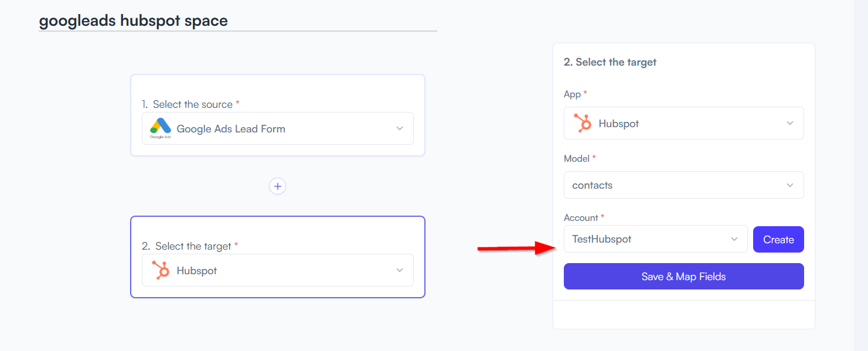Click the Model field chevron arrow
This screenshot has width=868, height=351.
[x=790, y=185]
